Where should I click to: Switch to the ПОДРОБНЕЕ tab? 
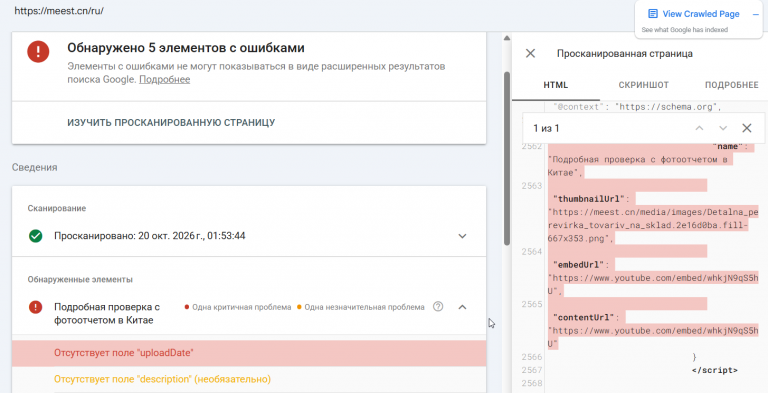point(732,85)
